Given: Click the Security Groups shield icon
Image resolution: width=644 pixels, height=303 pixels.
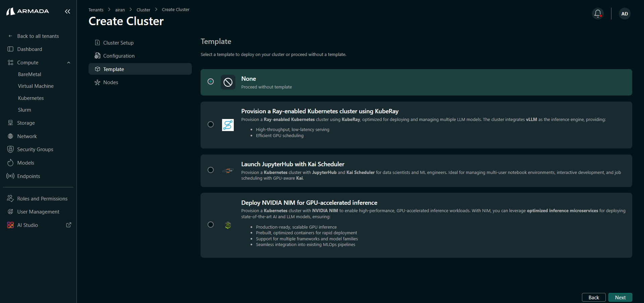Looking at the screenshot, I should (x=10, y=149).
